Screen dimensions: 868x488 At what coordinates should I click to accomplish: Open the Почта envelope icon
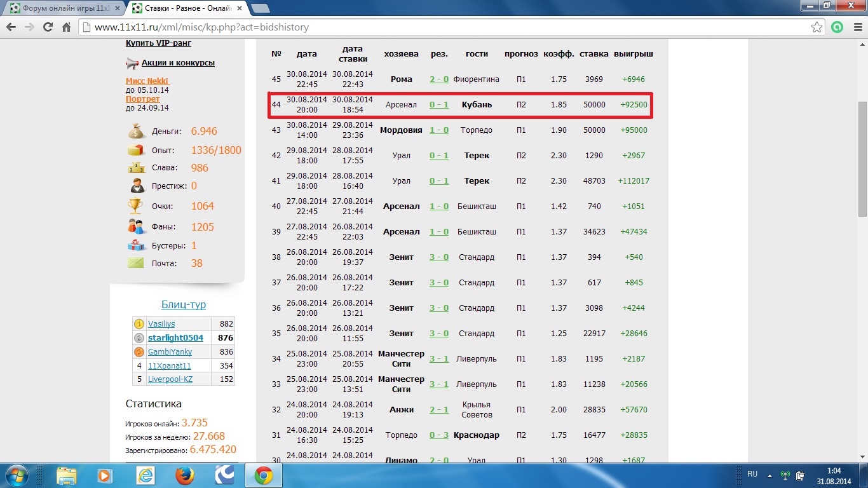[136, 263]
